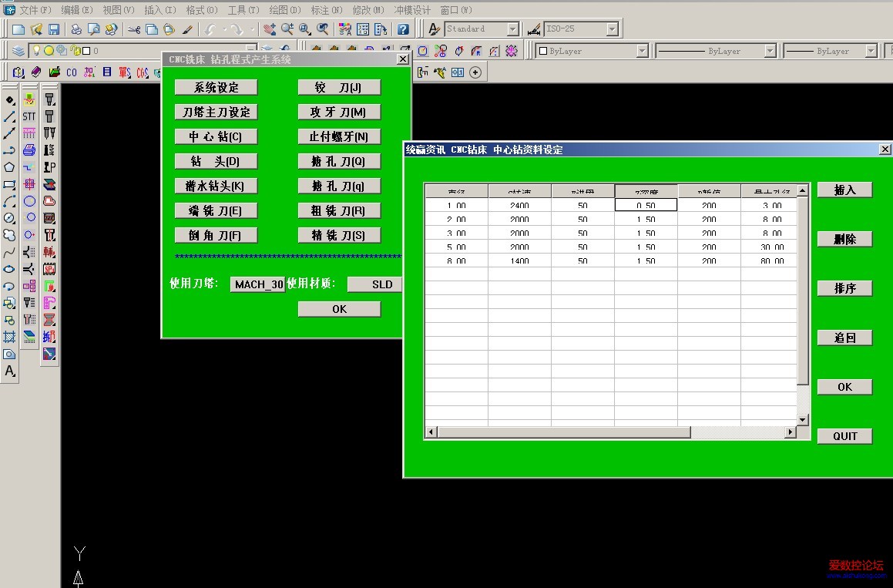893x588 pixels.
Task: Click the circled plus icon
Action: coord(475,72)
